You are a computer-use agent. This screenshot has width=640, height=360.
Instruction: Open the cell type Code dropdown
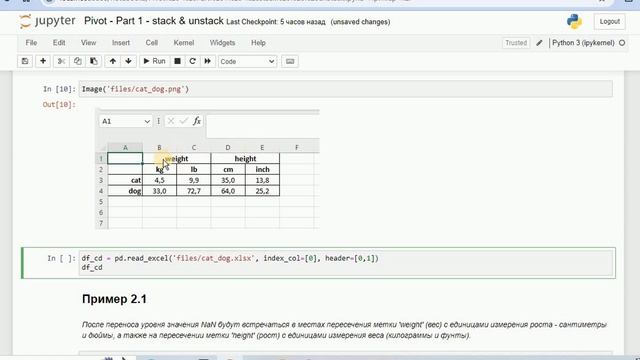tap(247, 62)
